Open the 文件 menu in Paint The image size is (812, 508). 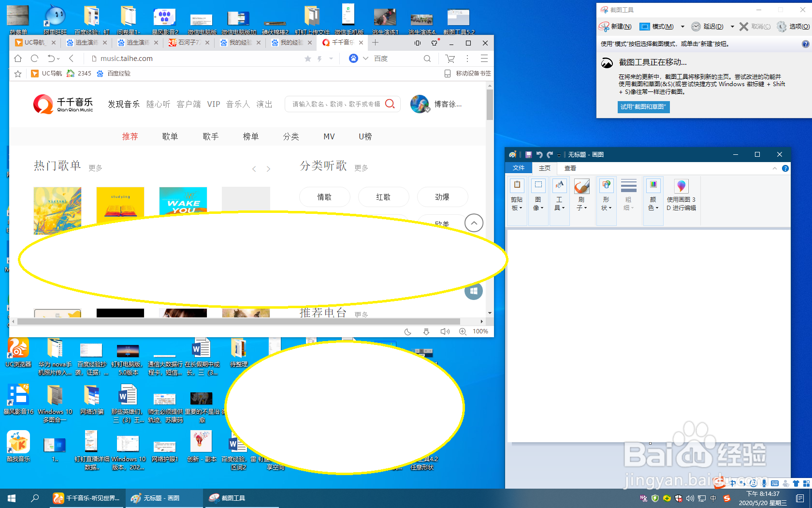click(519, 168)
